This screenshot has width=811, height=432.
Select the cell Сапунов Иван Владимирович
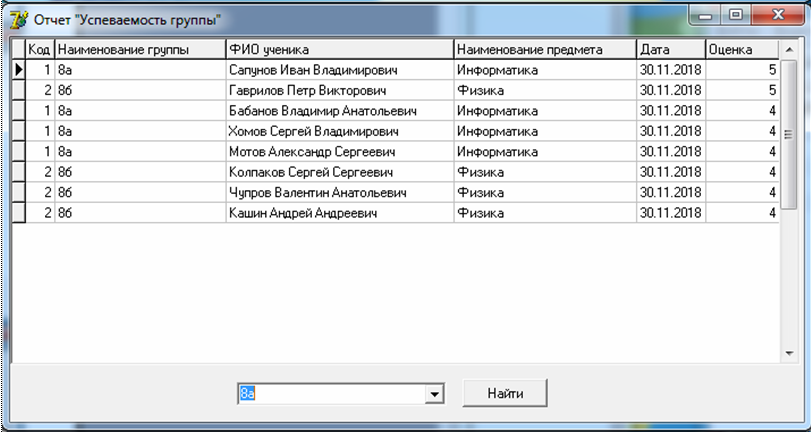tap(340, 70)
